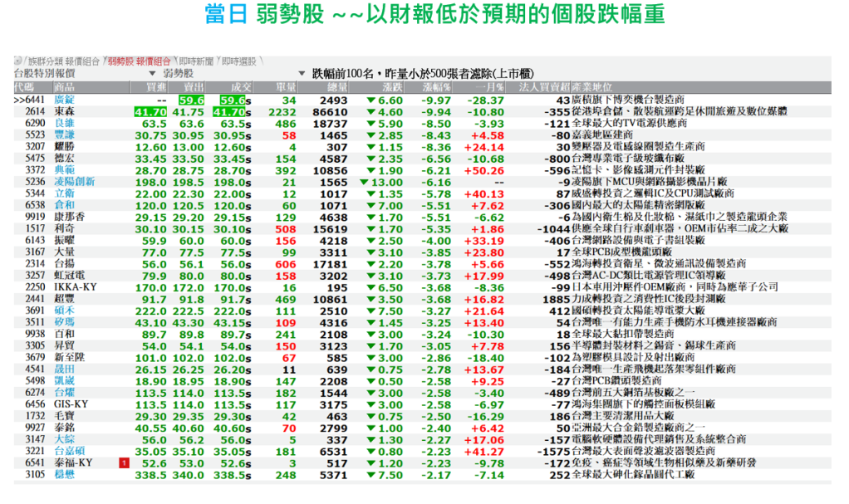The image size is (849, 504).
Task: Go to the 即時選股 tab
Action: click(239, 61)
